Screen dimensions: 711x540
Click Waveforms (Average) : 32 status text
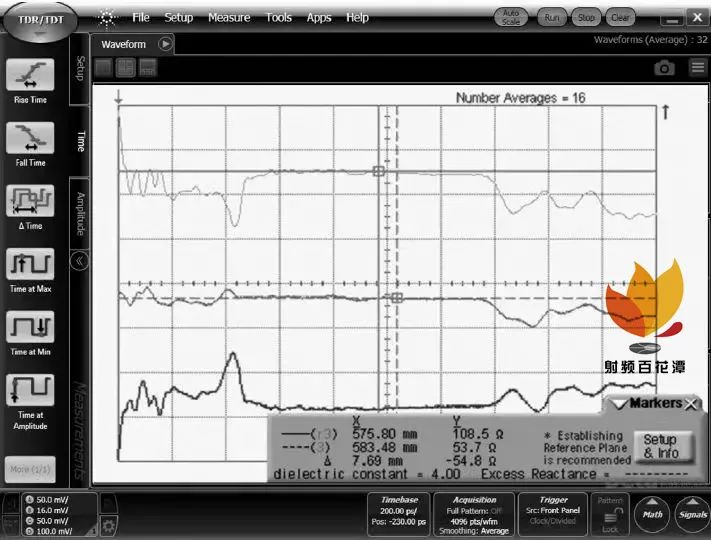pyautogui.click(x=651, y=39)
